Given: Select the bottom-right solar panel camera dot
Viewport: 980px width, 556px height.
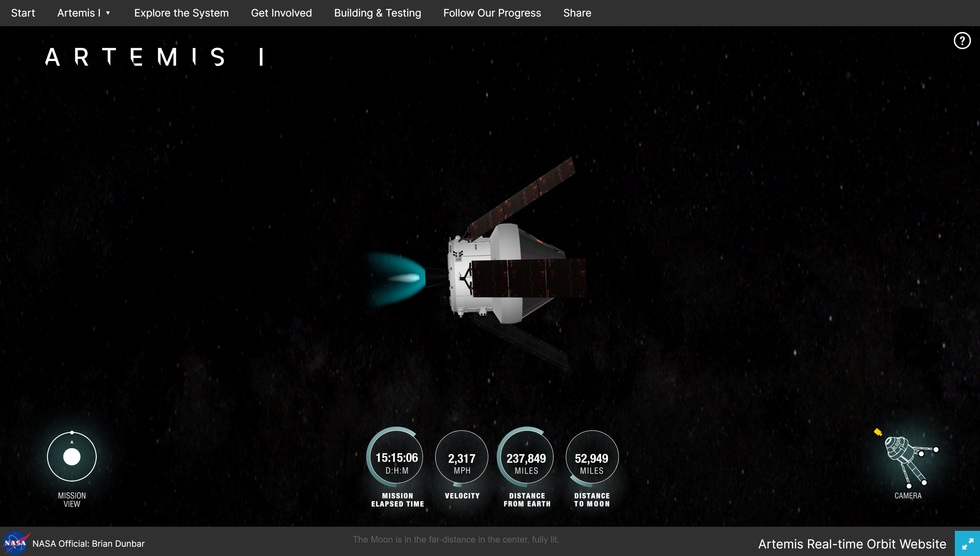Looking at the screenshot, I should click(924, 483).
